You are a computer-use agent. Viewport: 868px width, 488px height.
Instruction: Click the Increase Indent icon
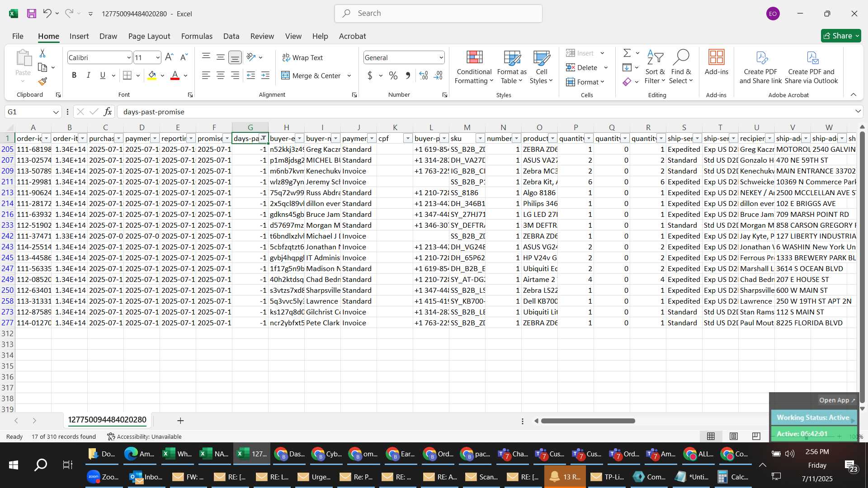point(265,75)
